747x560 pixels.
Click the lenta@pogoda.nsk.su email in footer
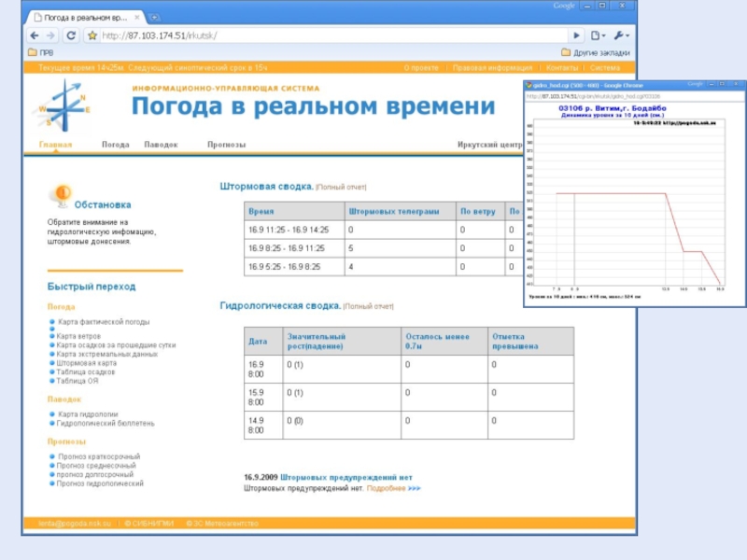point(75,524)
